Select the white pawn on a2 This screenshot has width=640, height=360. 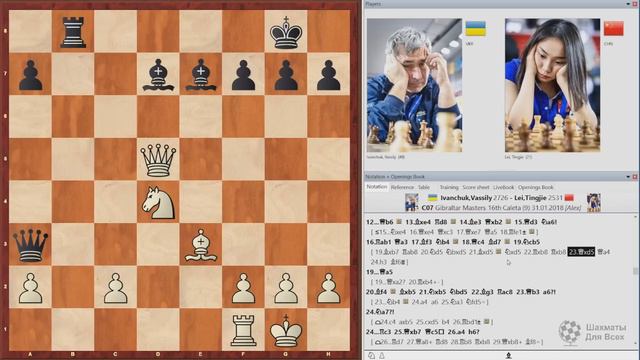coord(30,288)
